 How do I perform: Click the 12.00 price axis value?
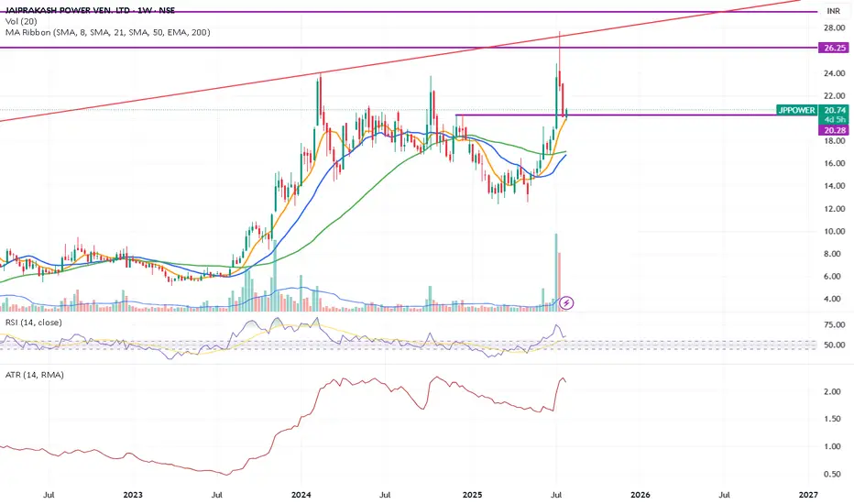835,209
